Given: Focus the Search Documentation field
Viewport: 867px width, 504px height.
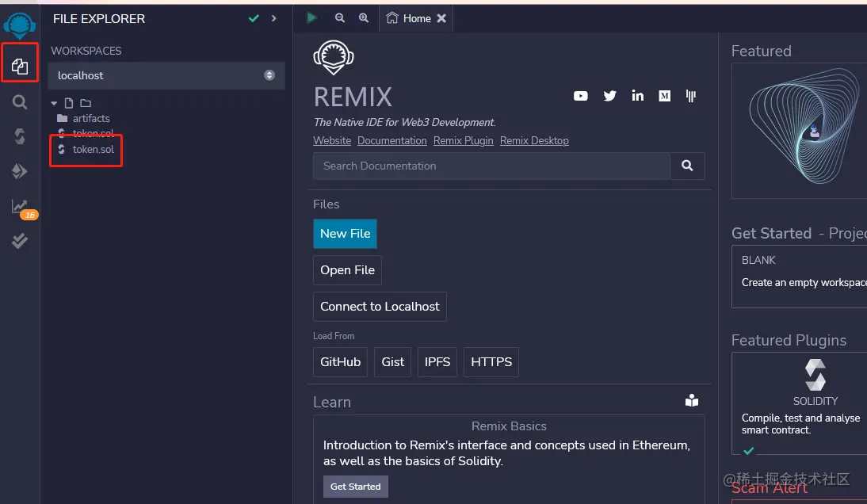Looking at the screenshot, I should pos(491,166).
